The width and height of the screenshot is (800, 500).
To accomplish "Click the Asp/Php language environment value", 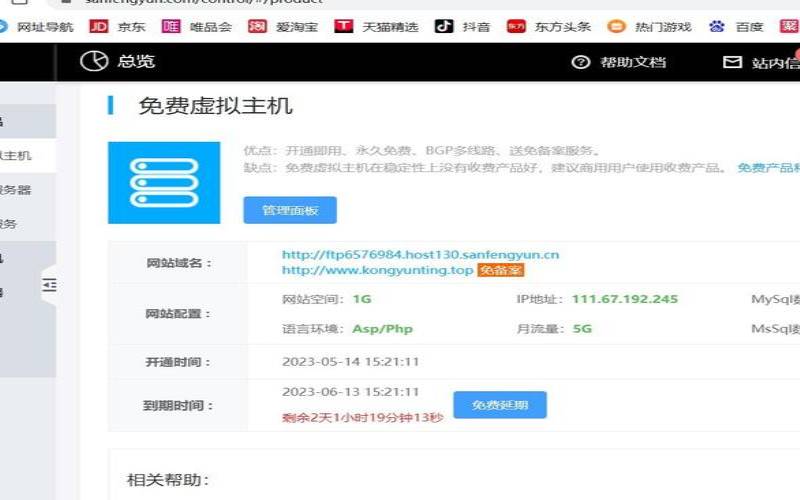I will tap(383, 329).
